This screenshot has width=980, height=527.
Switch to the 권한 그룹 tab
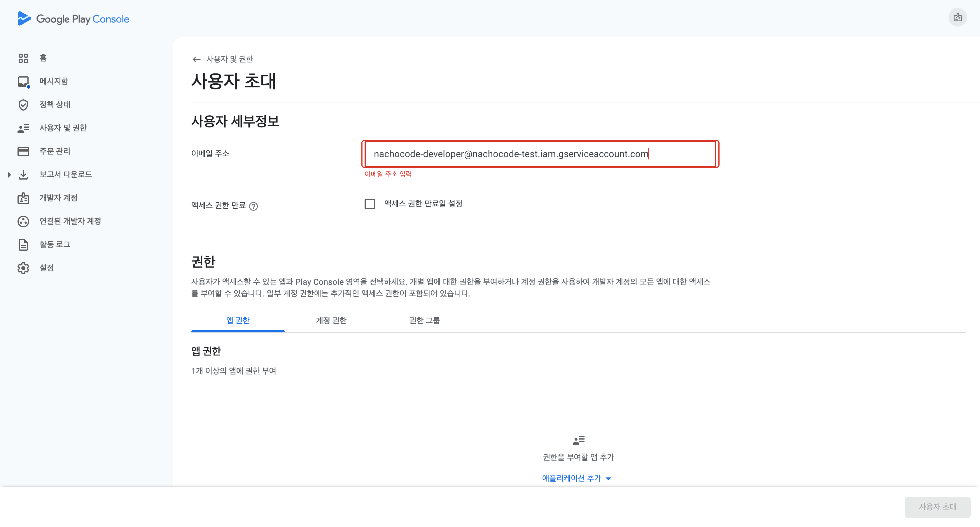424,321
